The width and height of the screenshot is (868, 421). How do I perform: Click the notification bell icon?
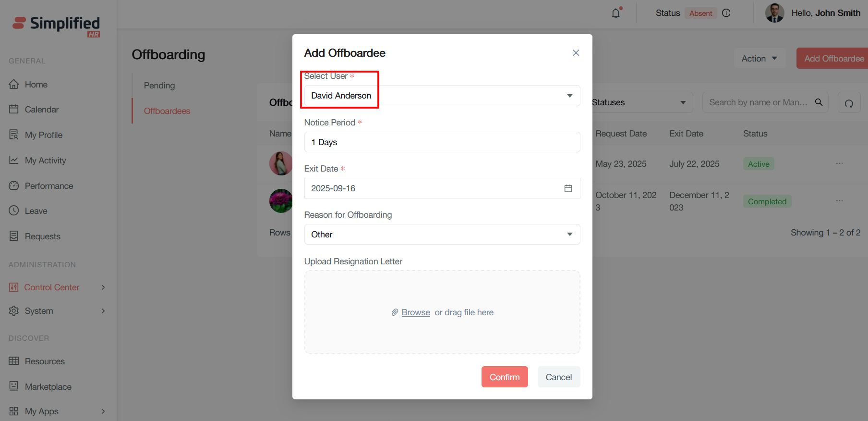(616, 13)
